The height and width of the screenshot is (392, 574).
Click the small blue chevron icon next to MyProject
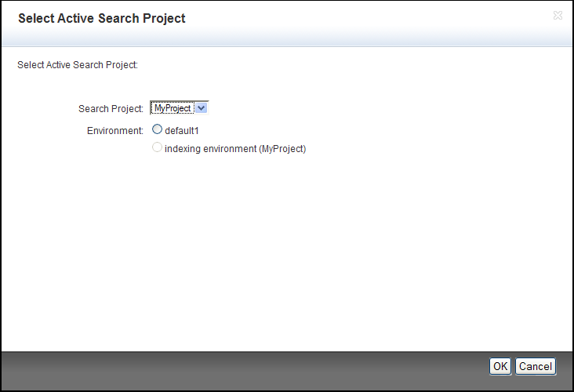click(x=201, y=108)
